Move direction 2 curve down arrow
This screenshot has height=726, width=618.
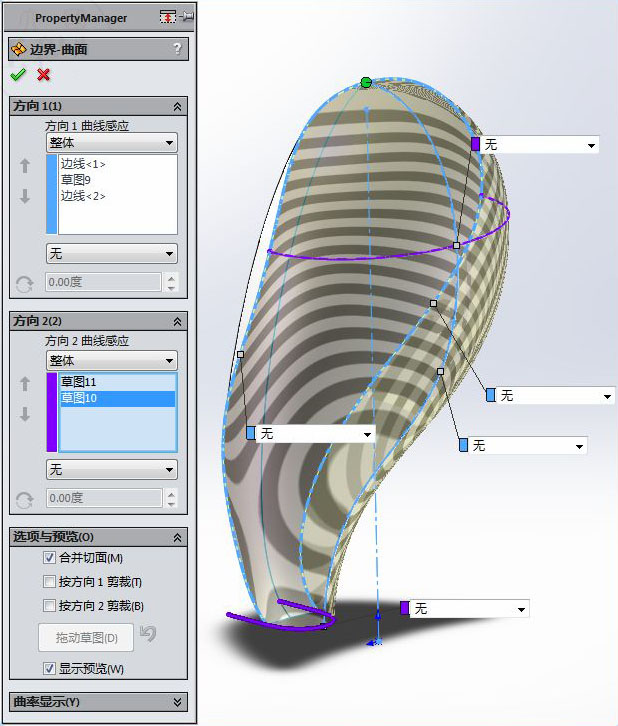click(x=25, y=414)
